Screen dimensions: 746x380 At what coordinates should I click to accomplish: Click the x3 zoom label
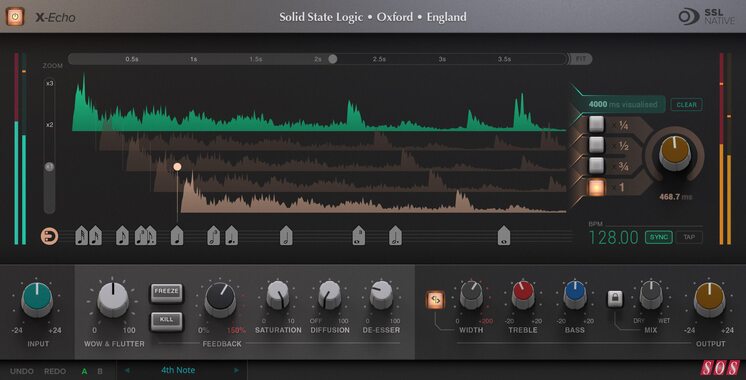click(x=49, y=83)
